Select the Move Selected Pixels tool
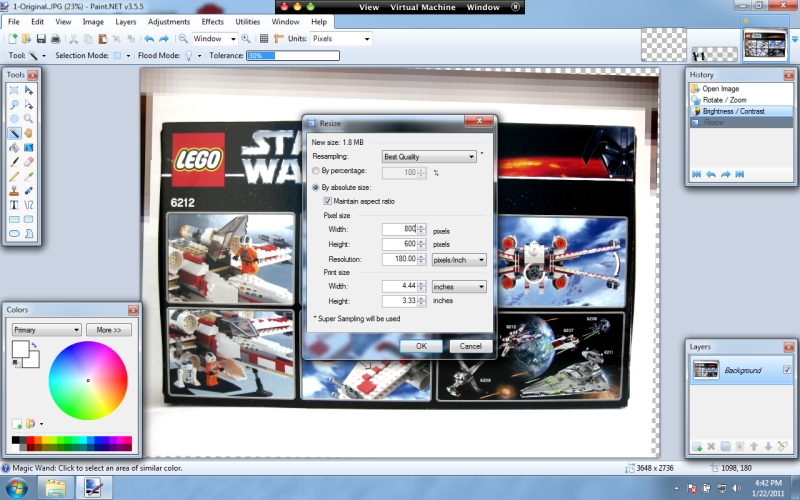The image size is (800, 500). click(x=29, y=90)
